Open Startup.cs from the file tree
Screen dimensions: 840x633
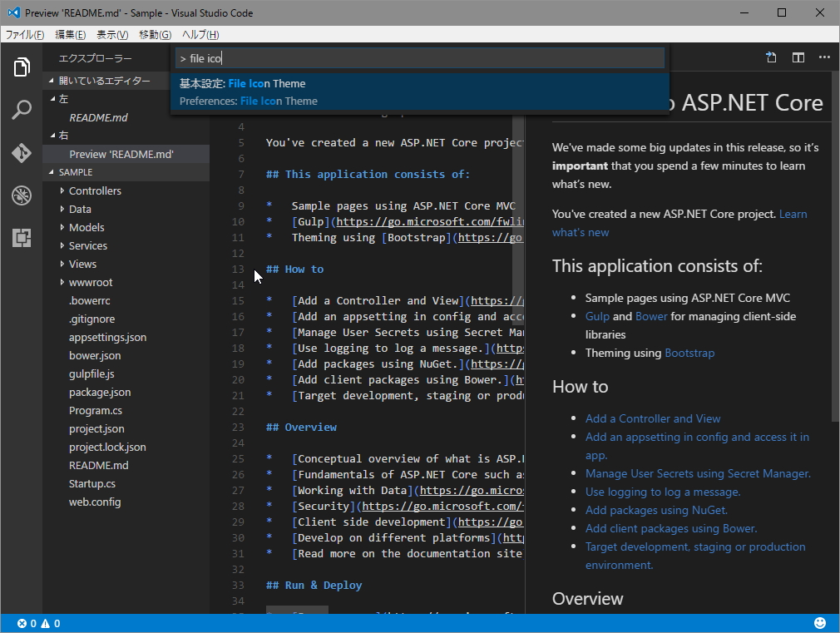[x=91, y=483]
